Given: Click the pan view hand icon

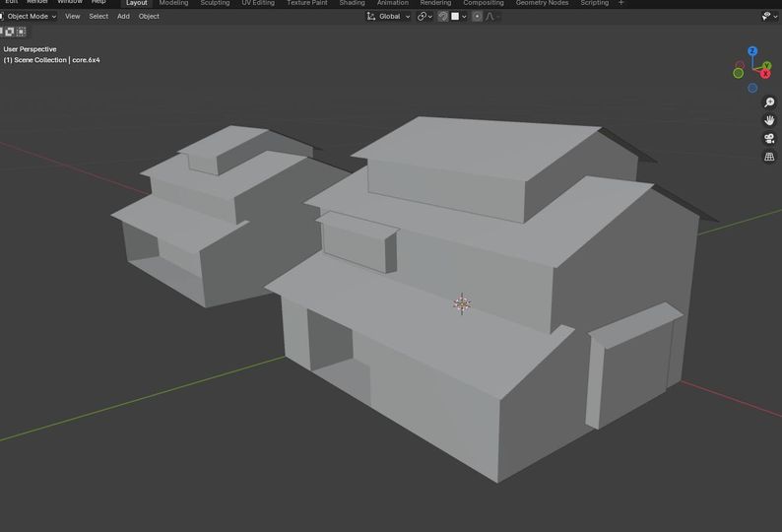Looking at the screenshot, I should tap(769, 120).
